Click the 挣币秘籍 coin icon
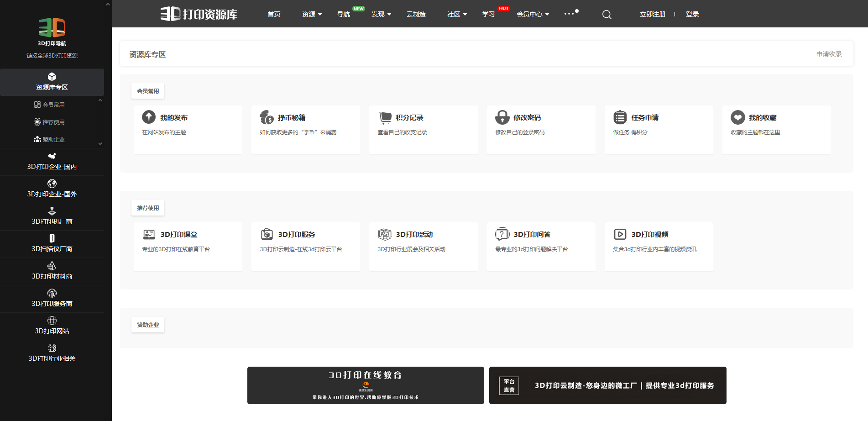Viewport: 868px width, 421px height. (267, 117)
